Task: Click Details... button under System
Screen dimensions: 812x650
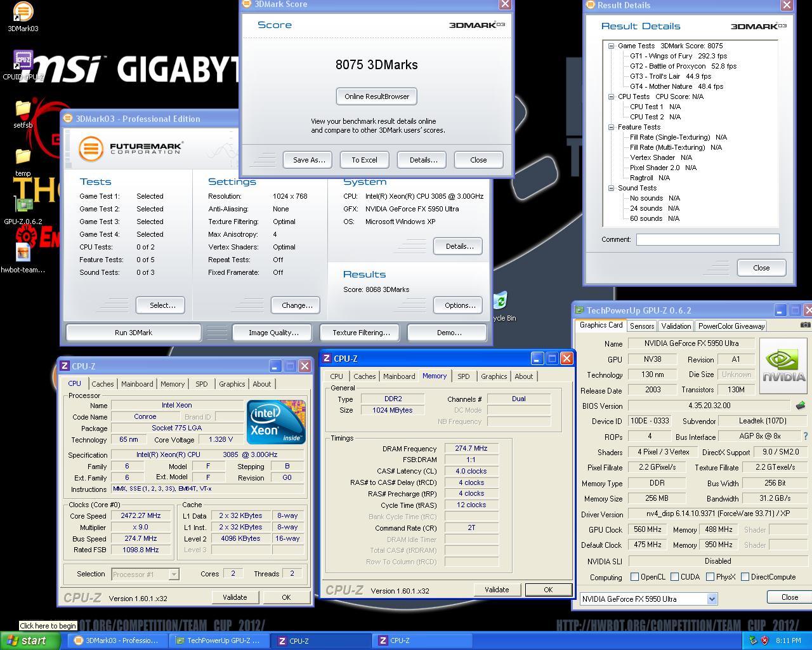Action: click(459, 246)
